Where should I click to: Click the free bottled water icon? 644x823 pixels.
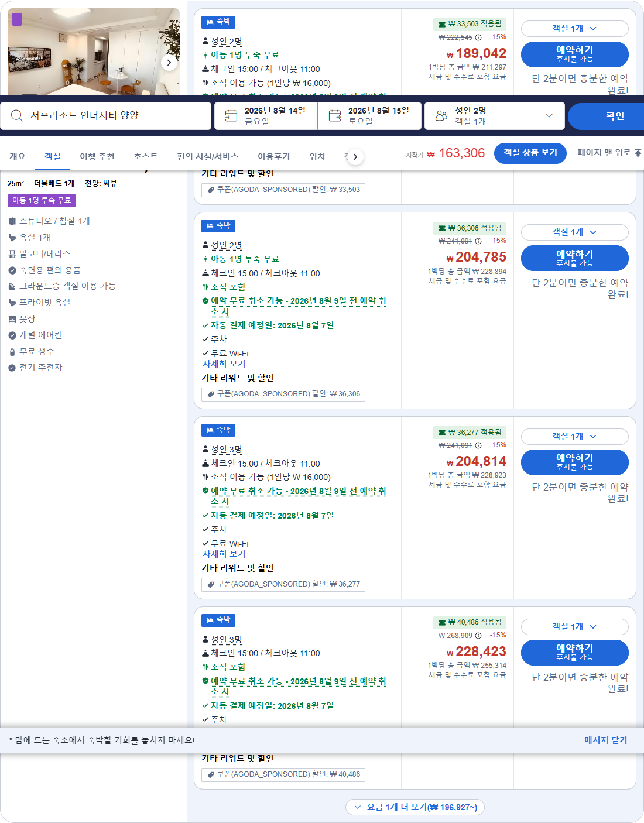coord(12,352)
